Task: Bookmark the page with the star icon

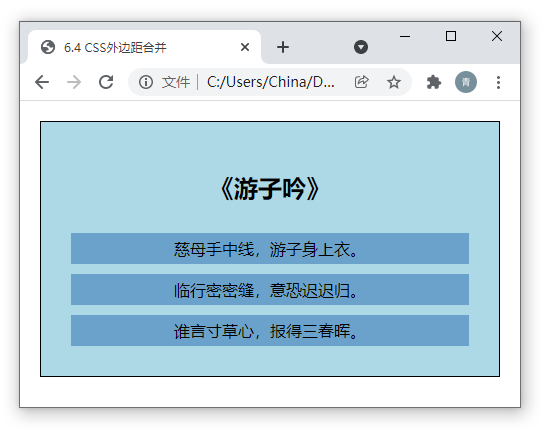Action: [x=394, y=82]
